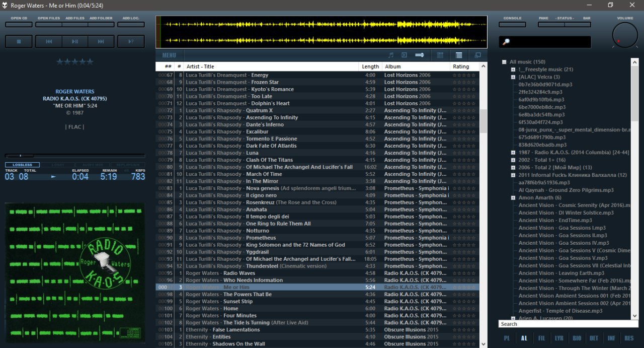Expand the 2002 - Total 1+ node
This screenshot has width=644, height=348.
coord(513,160)
